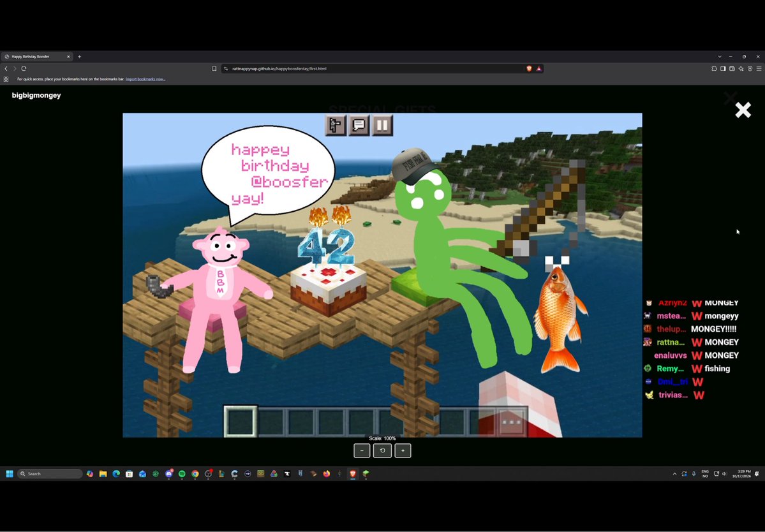The width and height of the screenshot is (765, 532).
Task: Open Microsoft Store from the taskbar
Action: click(x=130, y=473)
